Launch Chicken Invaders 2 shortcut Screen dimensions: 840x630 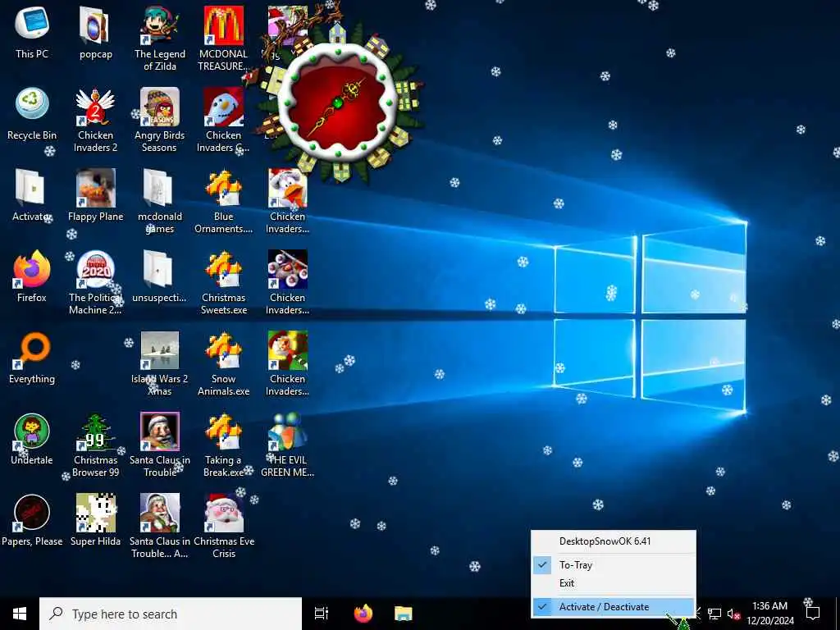click(x=95, y=120)
